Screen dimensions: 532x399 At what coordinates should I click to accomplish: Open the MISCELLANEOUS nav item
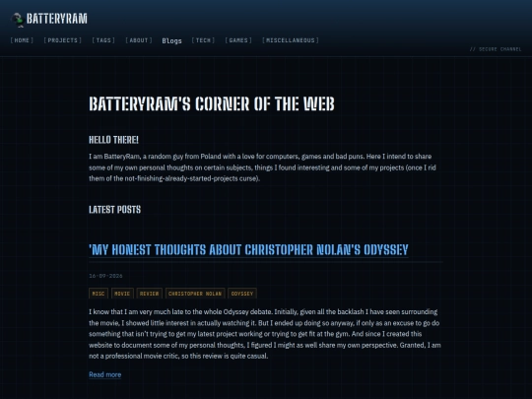pos(291,40)
